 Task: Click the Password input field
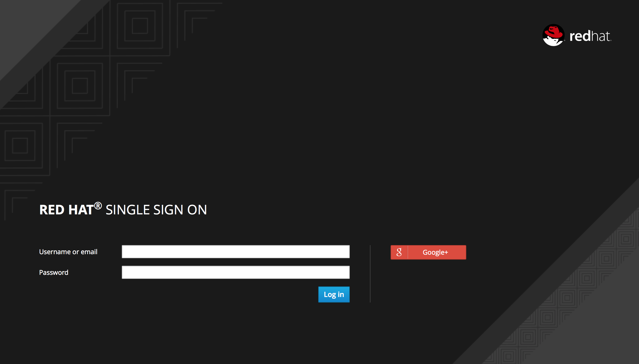pyautogui.click(x=236, y=272)
